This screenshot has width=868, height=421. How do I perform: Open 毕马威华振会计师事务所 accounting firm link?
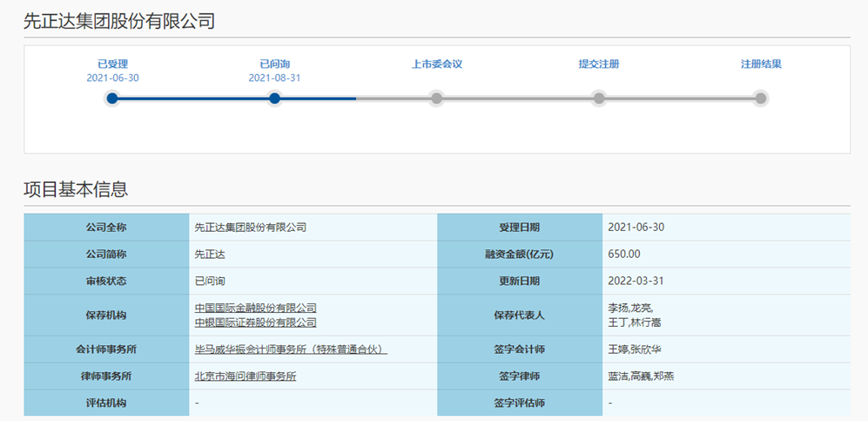click(x=291, y=350)
